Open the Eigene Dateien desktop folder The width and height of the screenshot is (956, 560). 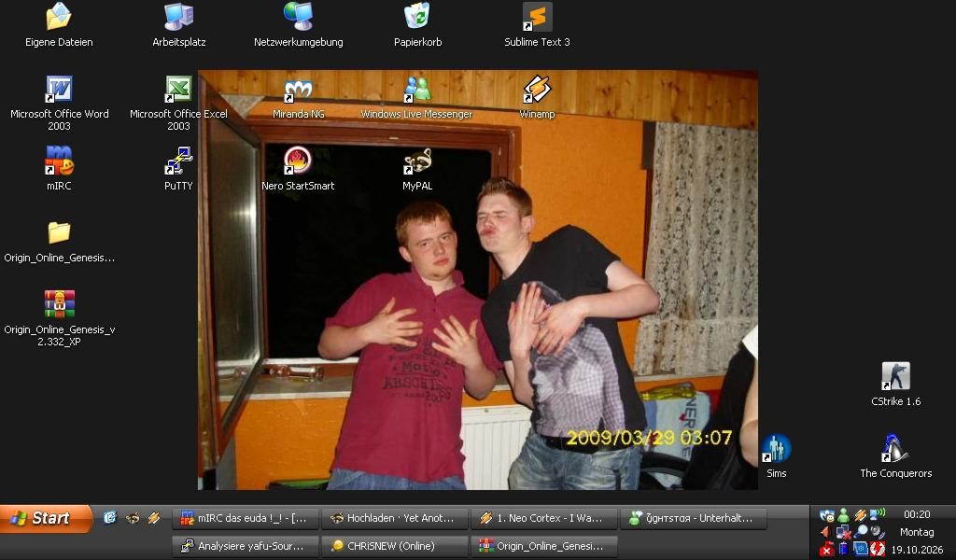pyautogui.click(x=59, y=25)
